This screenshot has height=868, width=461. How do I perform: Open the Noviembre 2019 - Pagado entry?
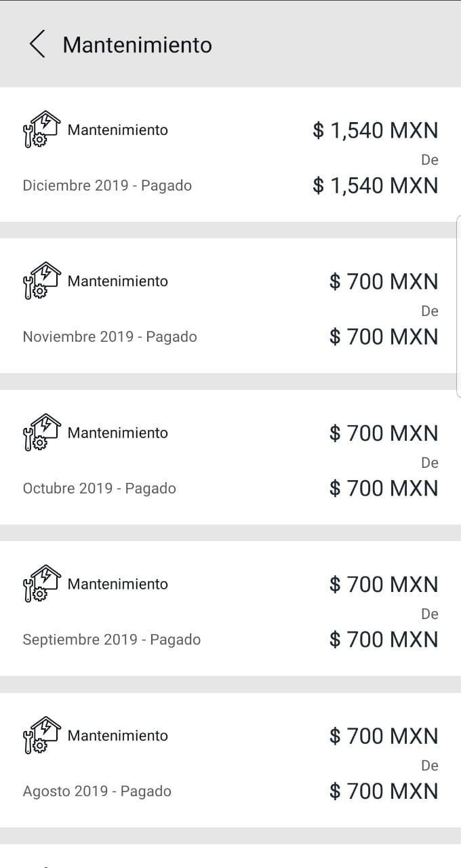(110, 336)
